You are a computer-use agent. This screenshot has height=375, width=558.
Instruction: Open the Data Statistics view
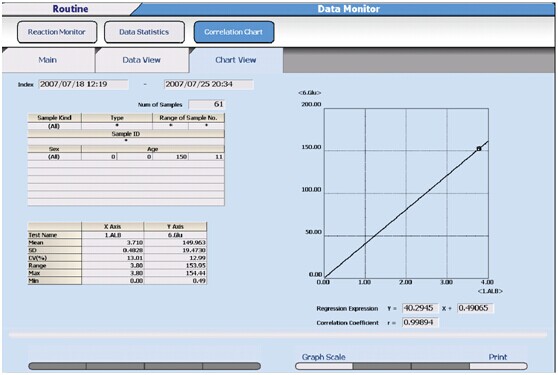point(144,32)
